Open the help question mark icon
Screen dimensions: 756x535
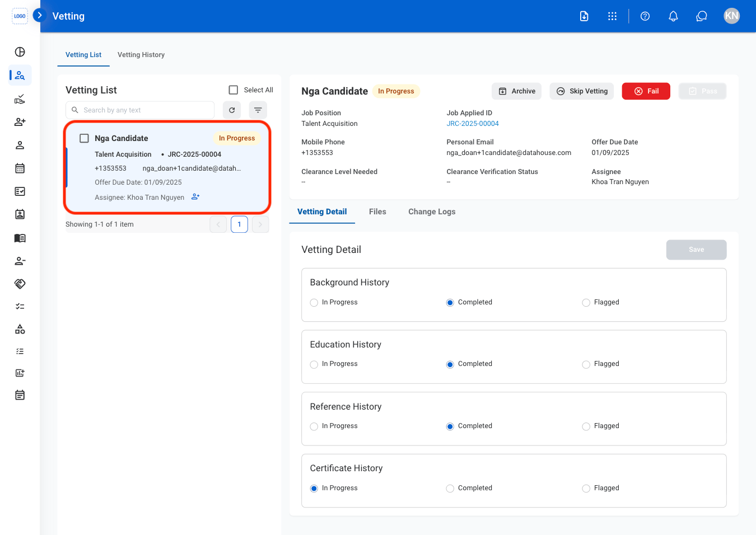click(x=645, y=16)
